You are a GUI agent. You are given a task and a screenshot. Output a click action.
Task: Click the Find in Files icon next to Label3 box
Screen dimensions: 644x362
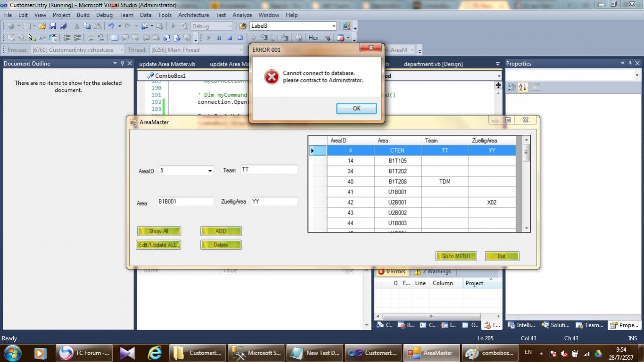click(242, 26)
